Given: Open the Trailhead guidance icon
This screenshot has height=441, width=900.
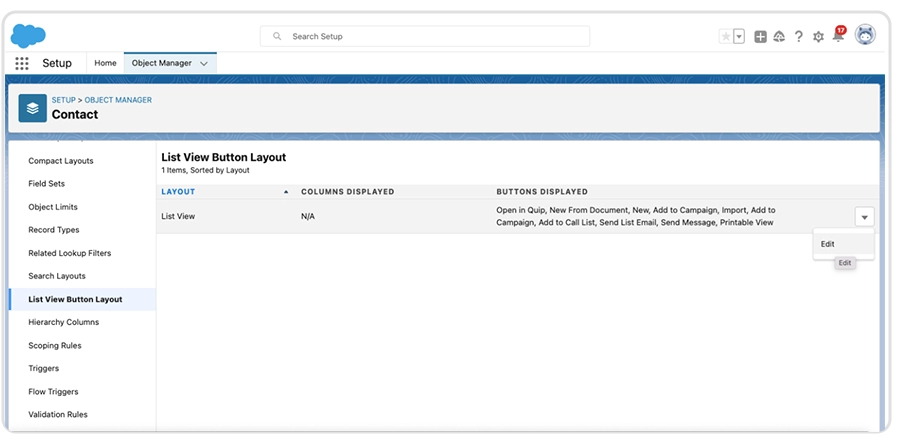Looking at the screenshot, I should (779, 36).
